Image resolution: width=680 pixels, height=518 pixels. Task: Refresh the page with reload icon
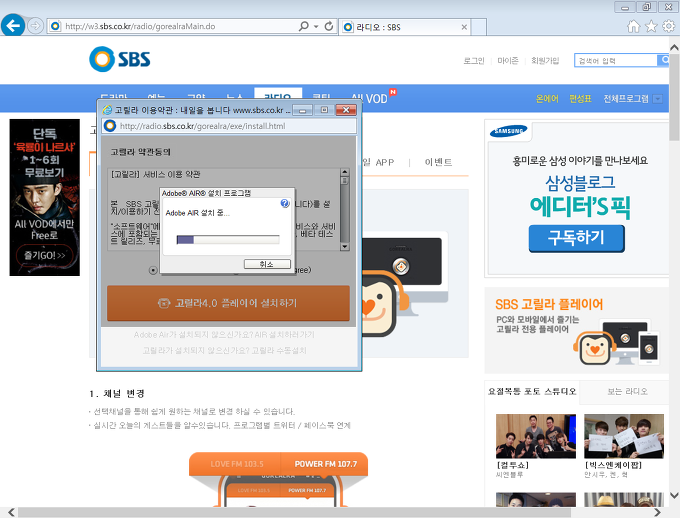pyautogui.click(x=329, y=26)
